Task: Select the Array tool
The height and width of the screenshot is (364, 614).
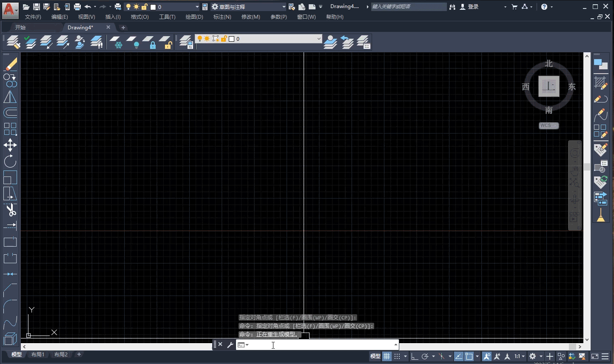Action: 10,129
